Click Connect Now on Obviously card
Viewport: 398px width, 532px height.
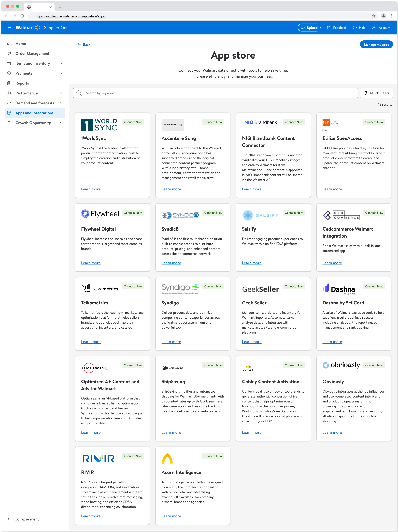(x=374, y=365)
